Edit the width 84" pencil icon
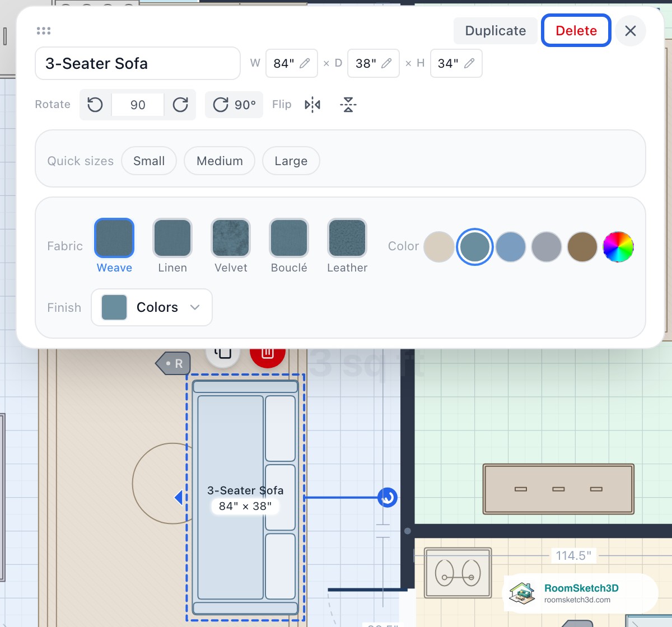This screenshot has width=672, height=627. [x=305, y=63]
